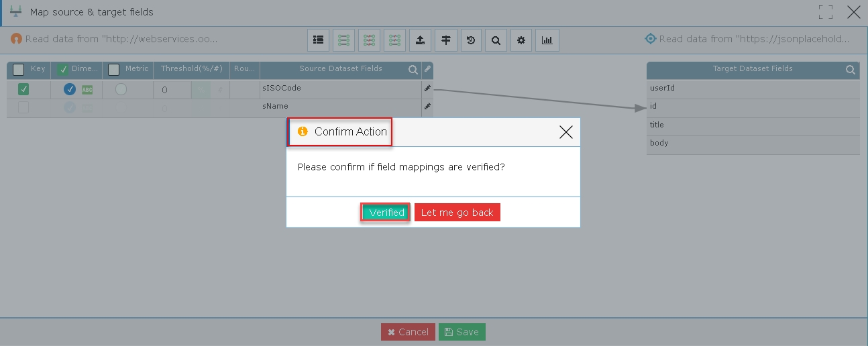Open the gear settings toolbar icon

tap(521, 40)
